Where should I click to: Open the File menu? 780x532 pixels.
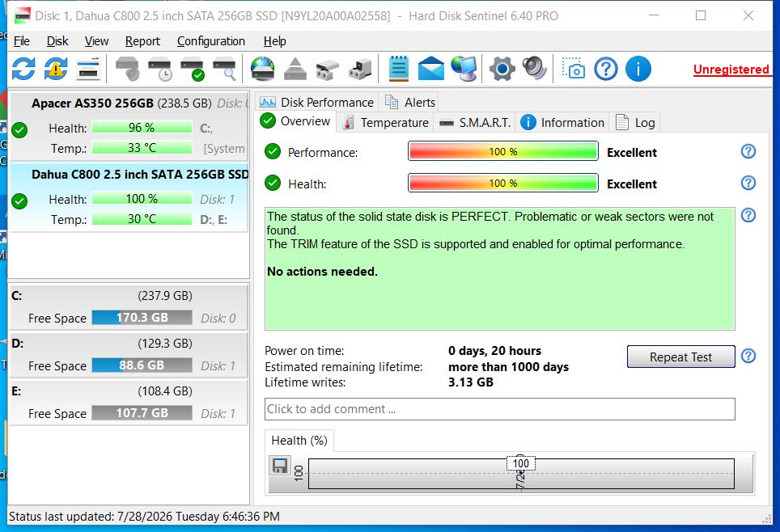[x=21, y=41]
